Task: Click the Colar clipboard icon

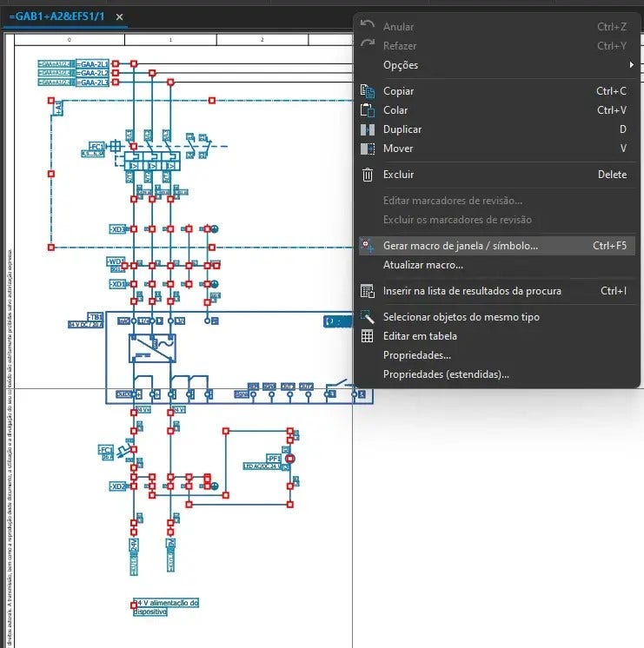Action: pos(367,110)
